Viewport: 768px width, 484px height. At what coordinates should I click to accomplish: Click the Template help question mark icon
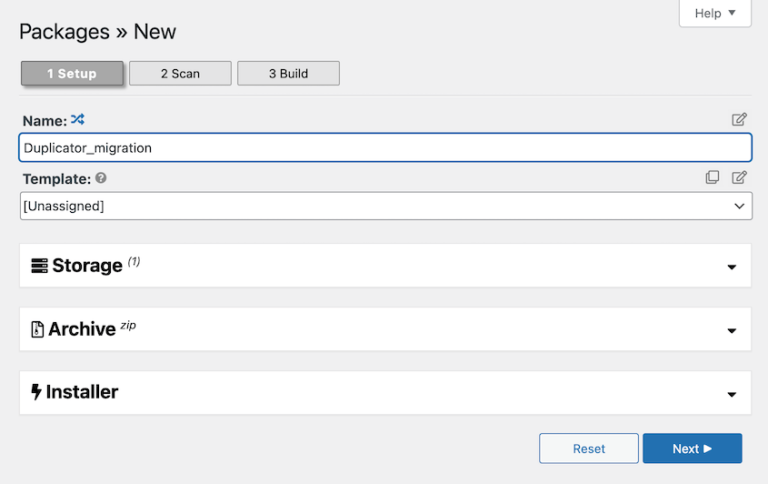coord(101,179)
